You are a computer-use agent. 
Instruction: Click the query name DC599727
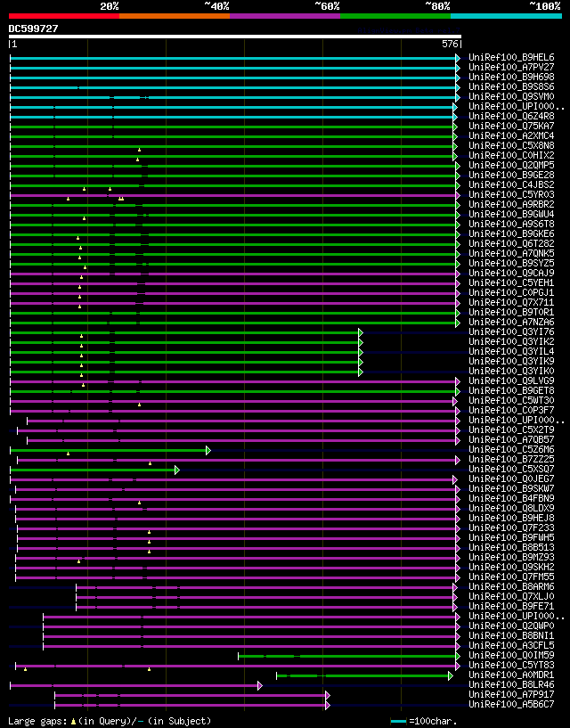coord(34,29)
